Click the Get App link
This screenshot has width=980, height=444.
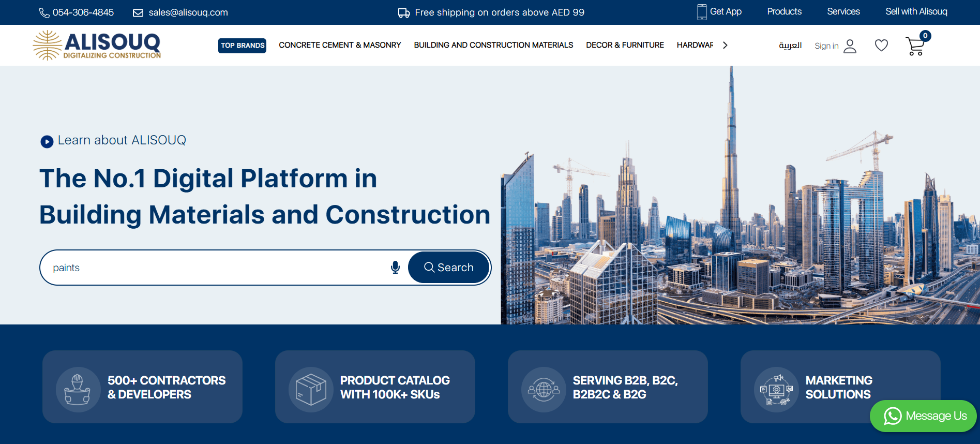(726, 11)
